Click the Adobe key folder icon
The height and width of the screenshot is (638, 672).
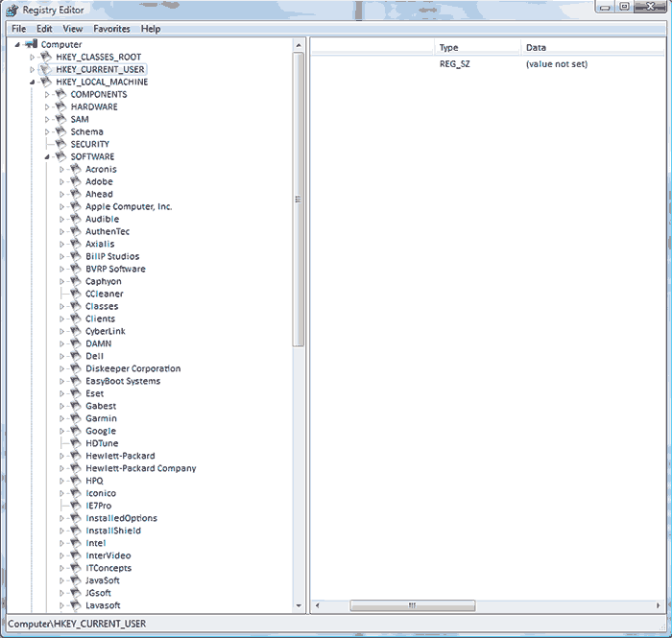[76, 181]
